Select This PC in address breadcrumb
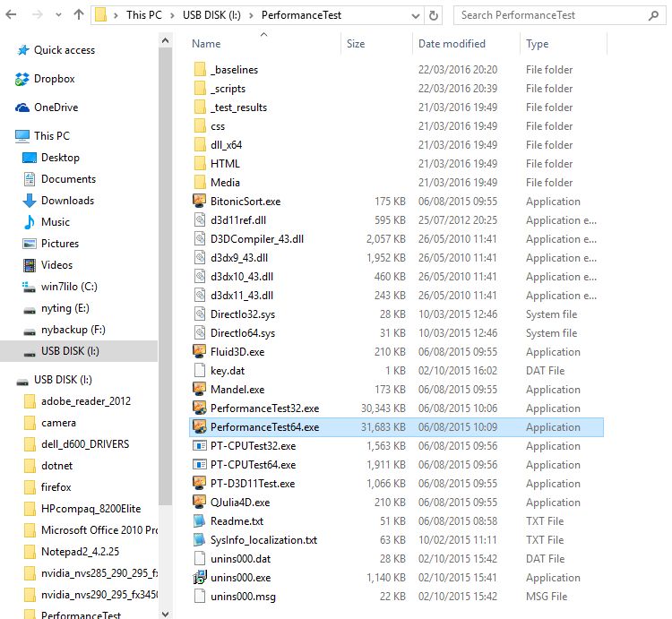The height and width of the screenshot is (619, 672). (144, 15)
